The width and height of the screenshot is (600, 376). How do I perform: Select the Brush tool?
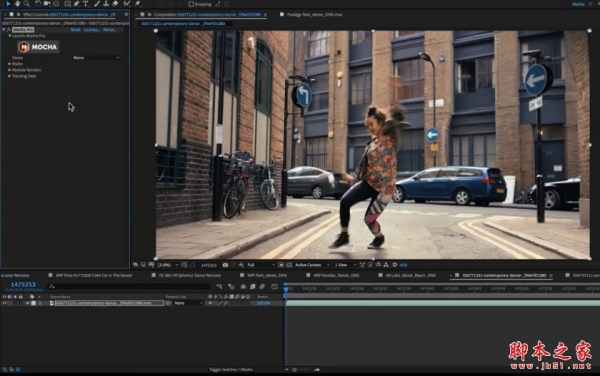[x=97, y=3]
